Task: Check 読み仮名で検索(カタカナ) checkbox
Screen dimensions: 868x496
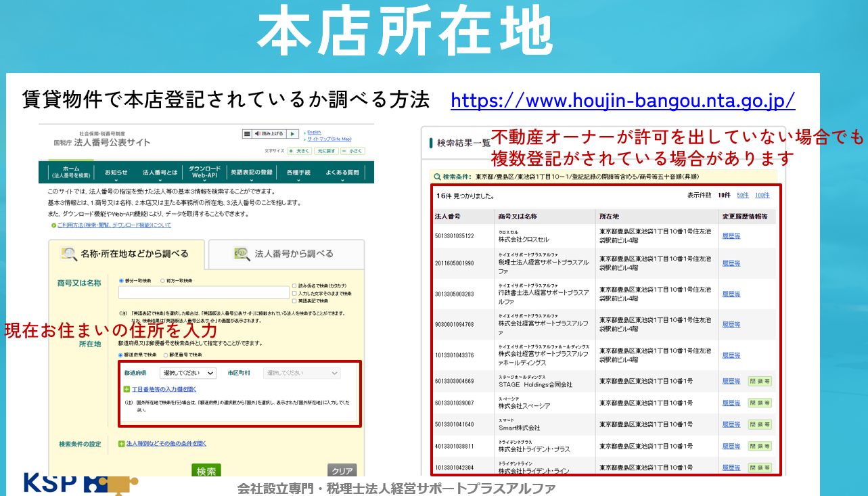Action: point(294,286)
